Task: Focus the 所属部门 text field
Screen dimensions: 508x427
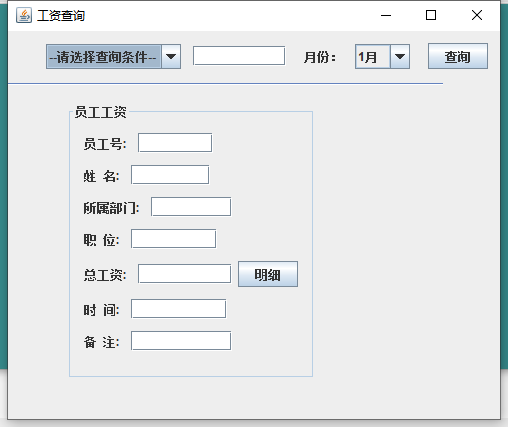Action: [x=191, y=207]
